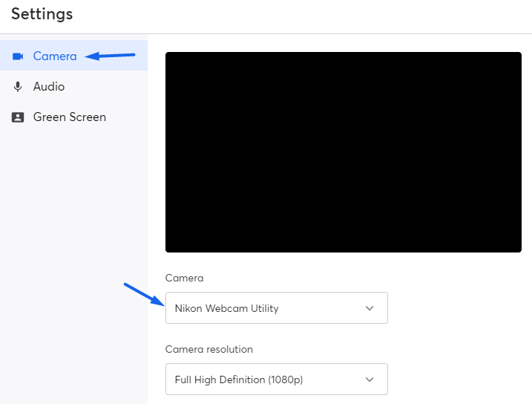The image size is (532, 404).
Task: Select the Camera icon in the sidebar
Action: [18, 56]
